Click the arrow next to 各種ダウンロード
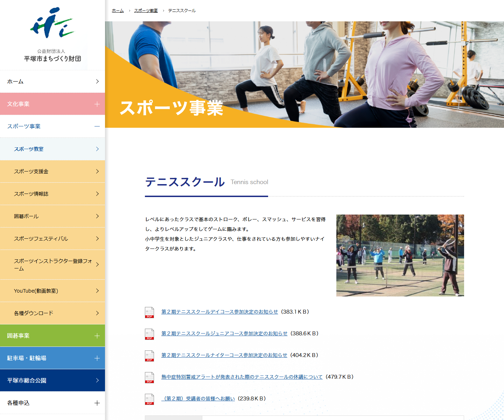The width and height of the screenshot is (504, 420). click(x=97, y=313)
